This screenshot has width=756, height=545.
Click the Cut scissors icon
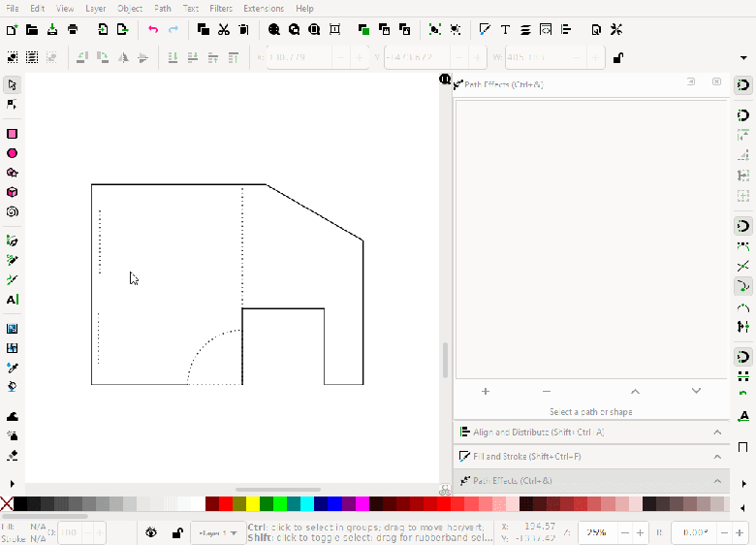coord(224,30)
